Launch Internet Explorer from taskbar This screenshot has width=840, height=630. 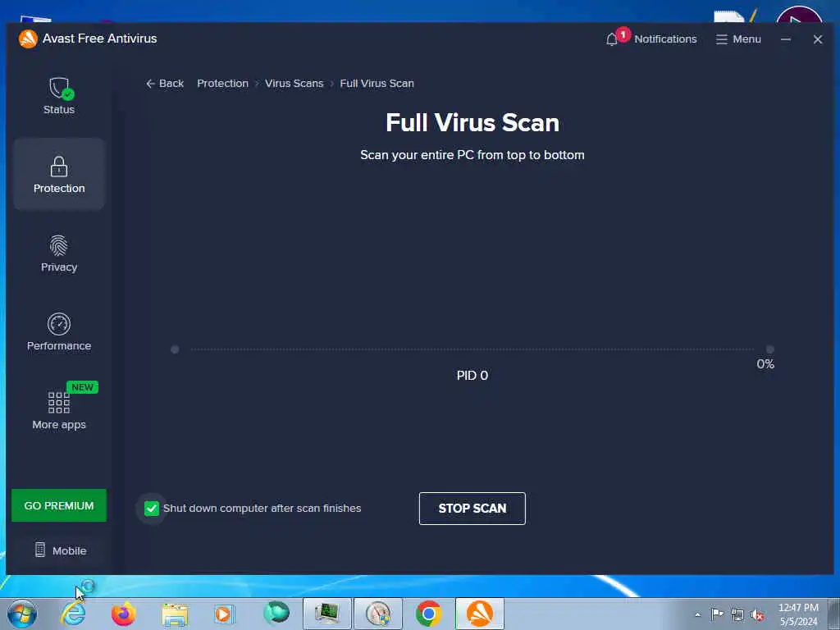(x=73, y=614)
